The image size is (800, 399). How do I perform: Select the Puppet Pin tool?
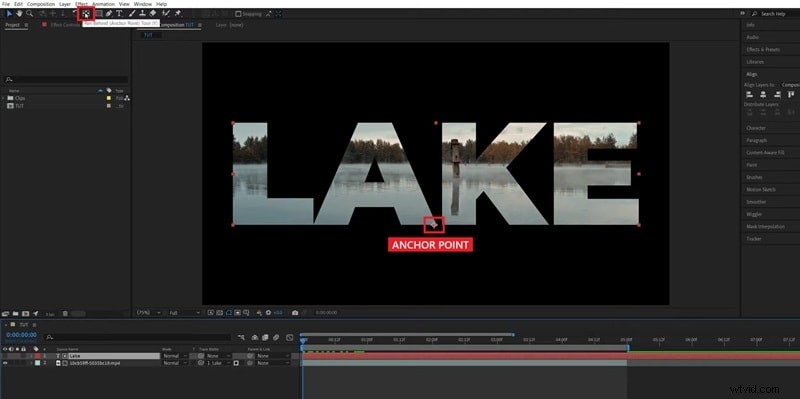tap(178, 13)
